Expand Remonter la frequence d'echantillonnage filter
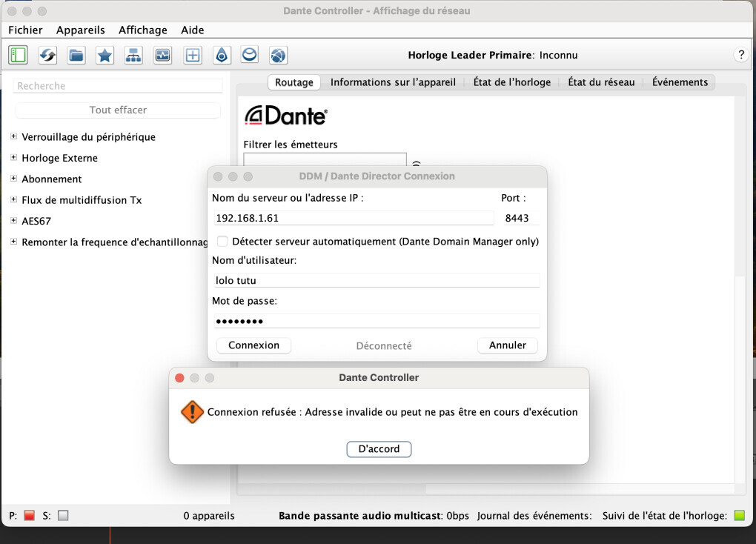This screenshot has width=756, height=544. (13, 242)
